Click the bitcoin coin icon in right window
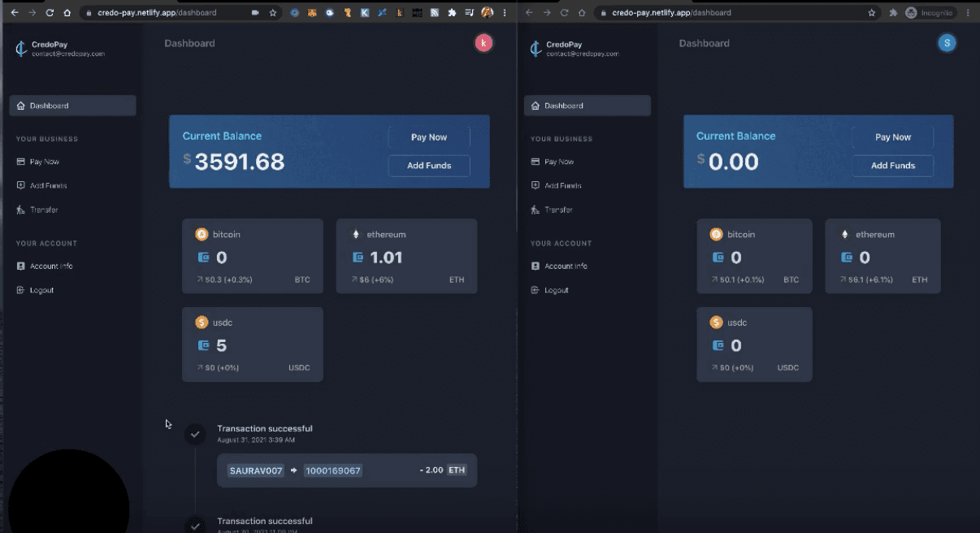 (716, 234)
